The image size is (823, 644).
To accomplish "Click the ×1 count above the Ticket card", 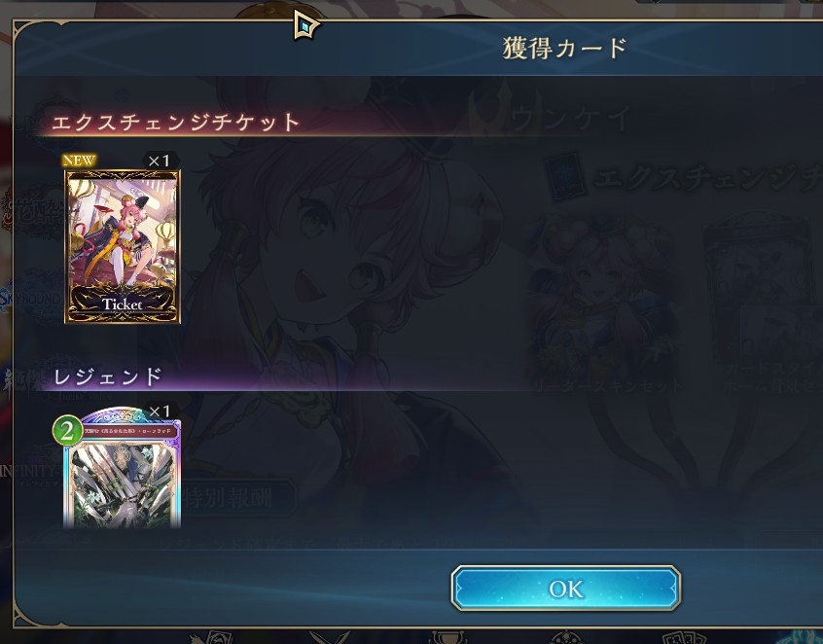I will pyautogui.click(x=160, y=161).
